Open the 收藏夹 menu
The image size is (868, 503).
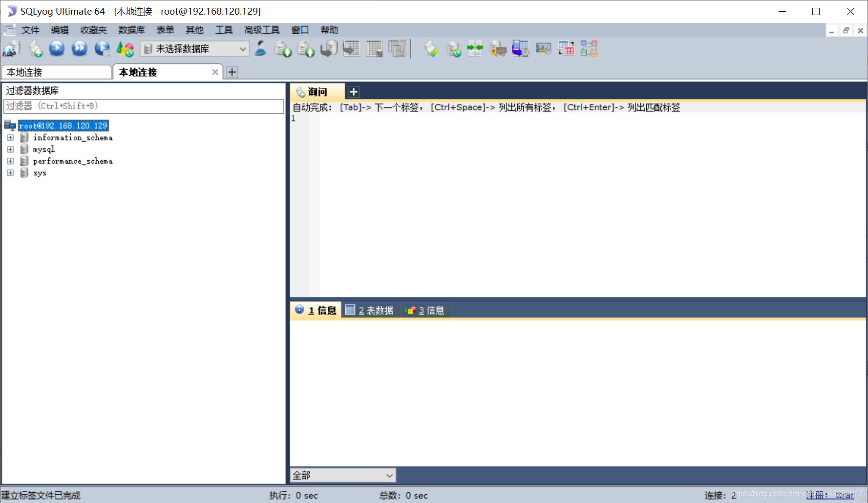(x=93, y=30)
